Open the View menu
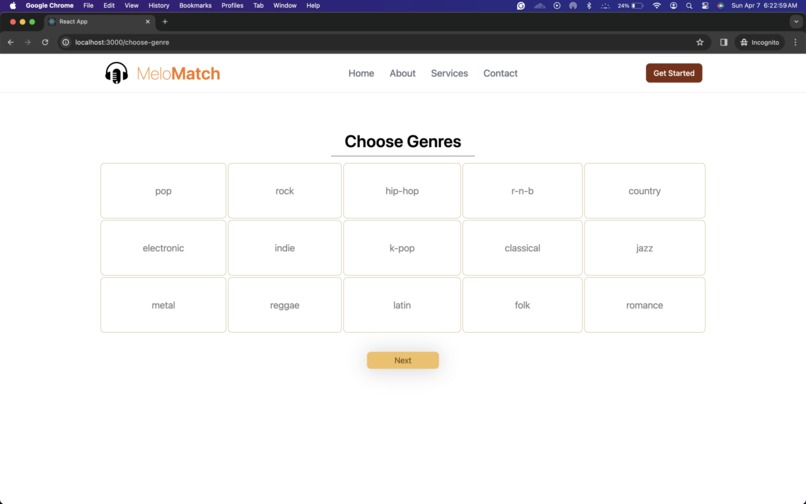Image resolution: width=806 pixels, height=504 pixels. pyautogui.click(x=132, y=6)
